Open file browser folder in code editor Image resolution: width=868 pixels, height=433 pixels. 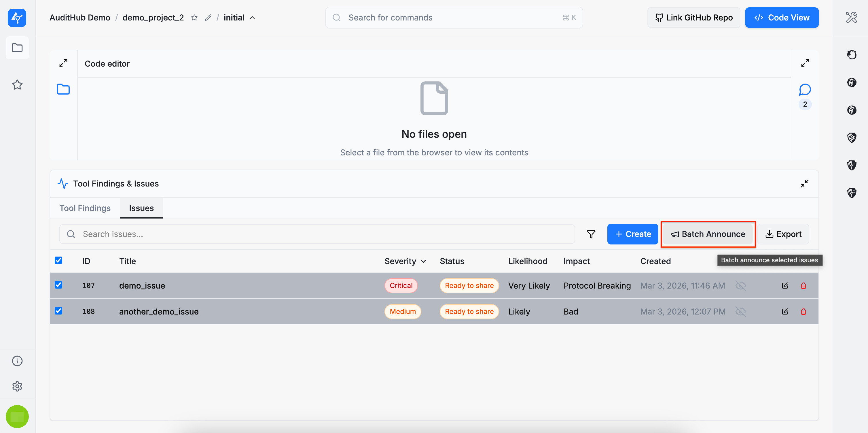tap(63, 89)
